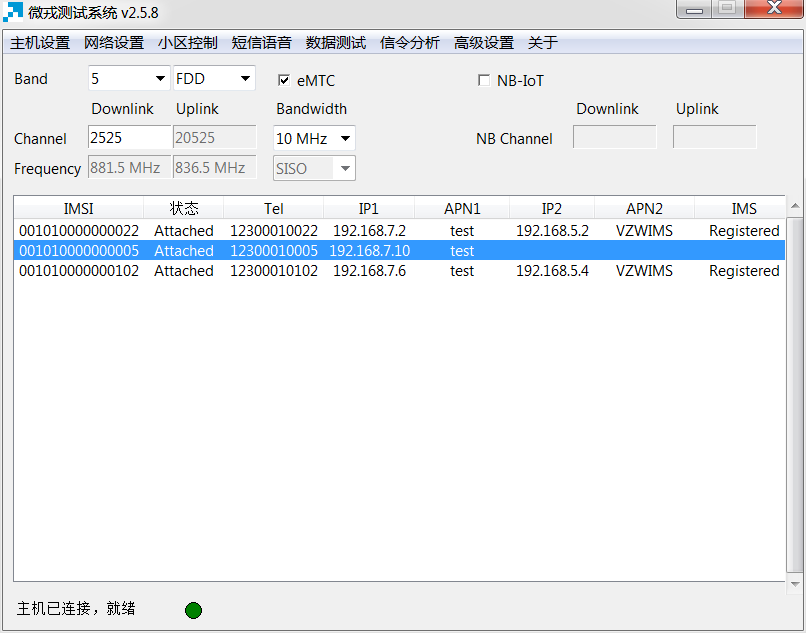806x633 pixels.
Task: Open the FDD duplex mode dropdown
Action: coord(214,78)
